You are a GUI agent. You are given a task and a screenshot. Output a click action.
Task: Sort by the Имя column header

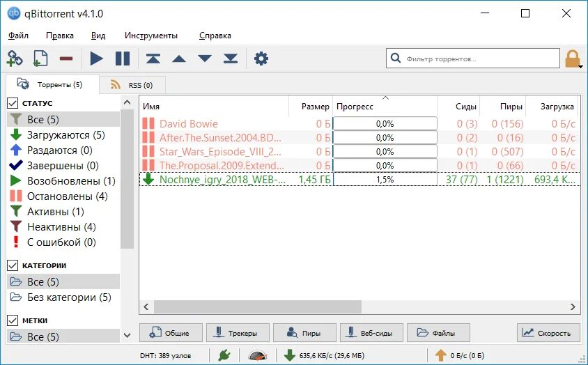tap(214, 107)
